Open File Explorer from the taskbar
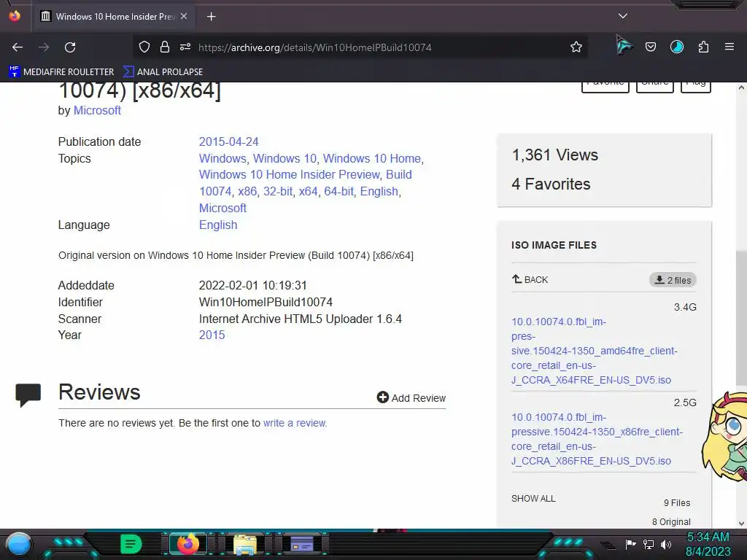Viewport: 747px width, 560px height. click(245, 545)
